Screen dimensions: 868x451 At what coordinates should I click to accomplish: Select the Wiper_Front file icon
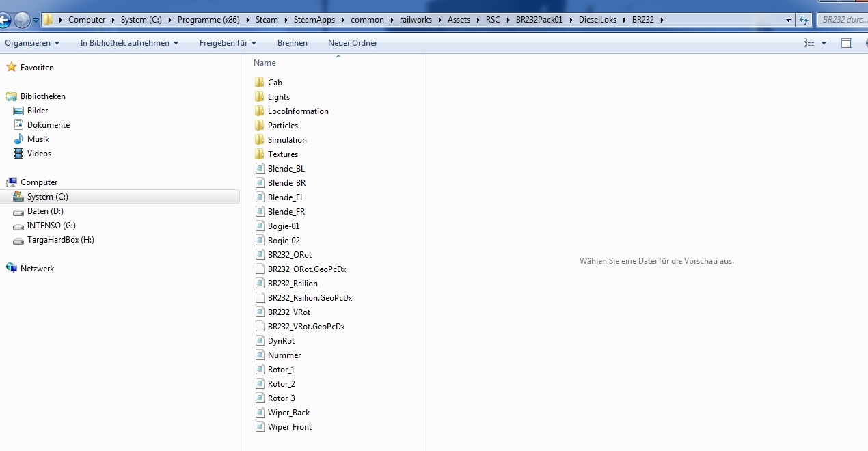coord(259,426)
